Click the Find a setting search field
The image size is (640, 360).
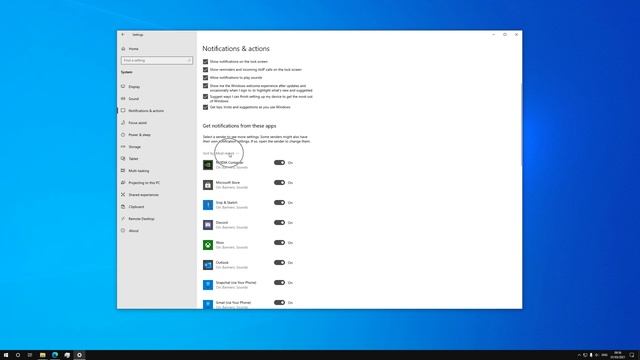pyautogui.click(x=157, y=60)
